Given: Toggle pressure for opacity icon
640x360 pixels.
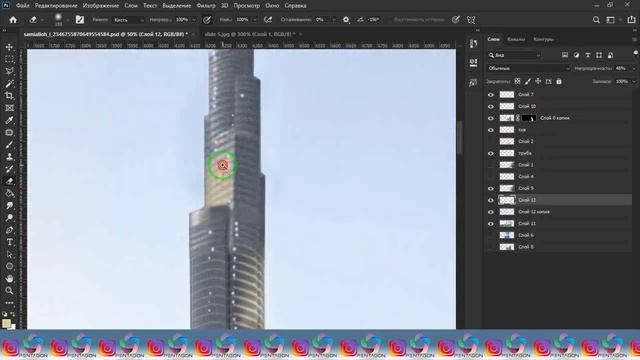Looking at the screenshot, I should coord(207,20).
